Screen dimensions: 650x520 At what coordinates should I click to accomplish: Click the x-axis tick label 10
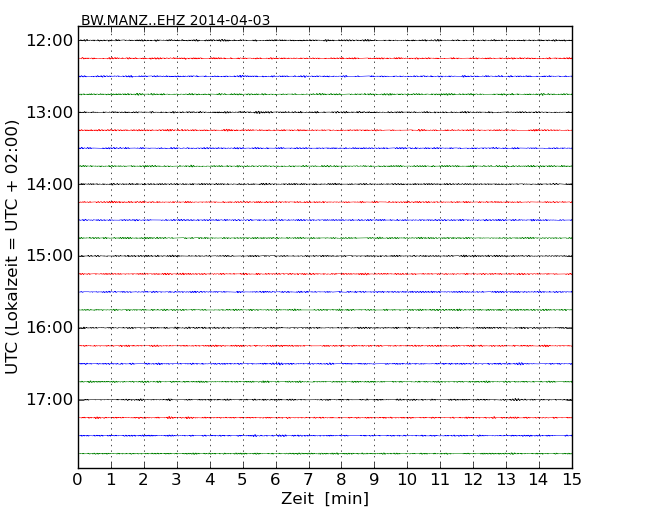click(x=407, y=480)
